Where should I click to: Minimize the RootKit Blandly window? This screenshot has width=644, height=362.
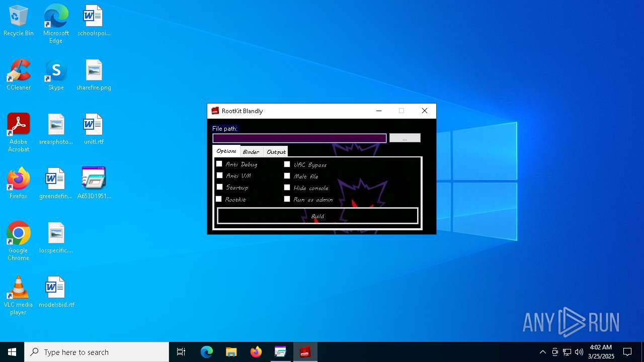point(379,111)
